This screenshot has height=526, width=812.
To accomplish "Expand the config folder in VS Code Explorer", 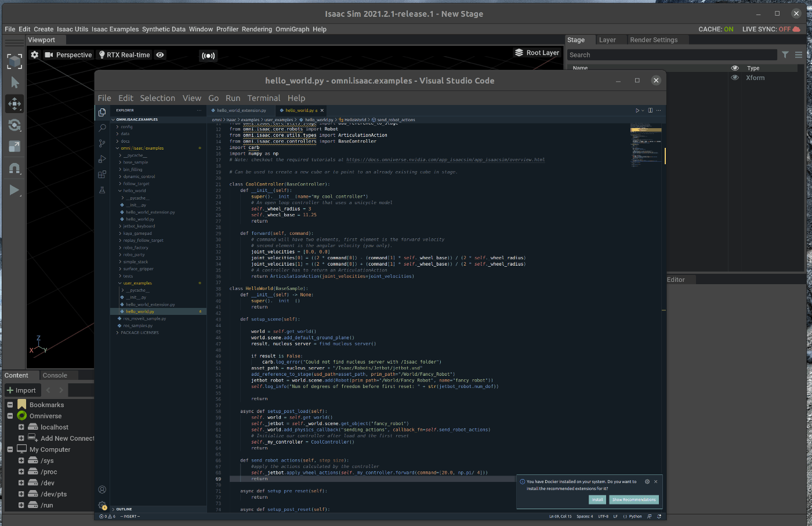I will click(127, 126).
